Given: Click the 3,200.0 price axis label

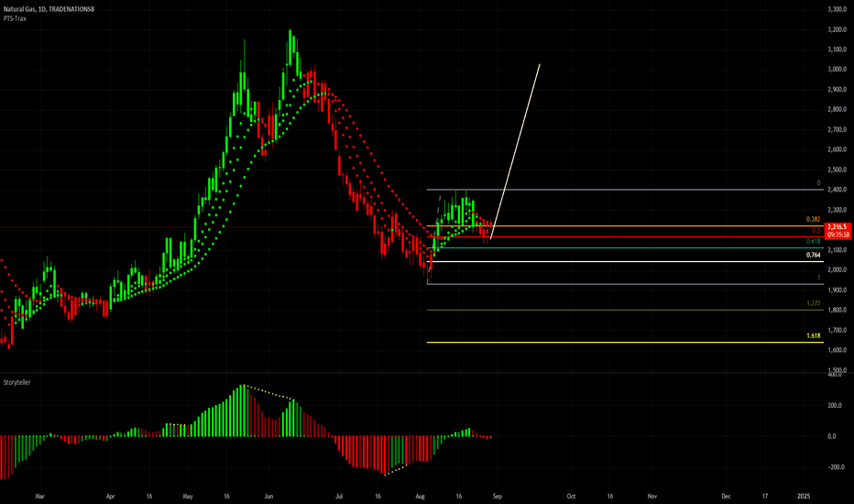Looking at the screenshot, I should click(x=838, y=29).
